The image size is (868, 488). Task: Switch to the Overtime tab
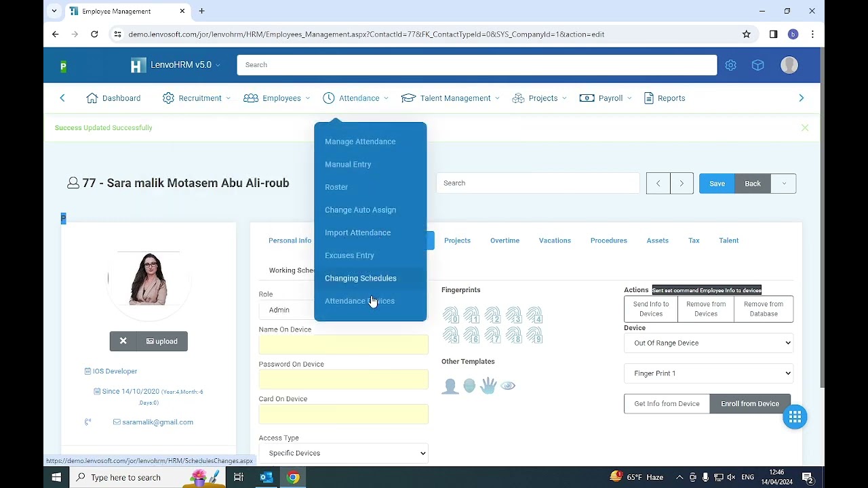[505, 241]
